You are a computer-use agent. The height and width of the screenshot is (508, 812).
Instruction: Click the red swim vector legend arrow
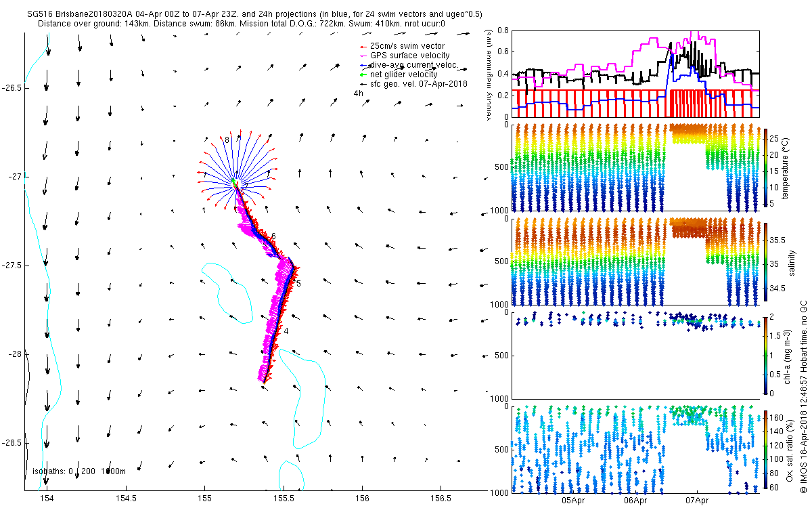(x=363, y=45)
